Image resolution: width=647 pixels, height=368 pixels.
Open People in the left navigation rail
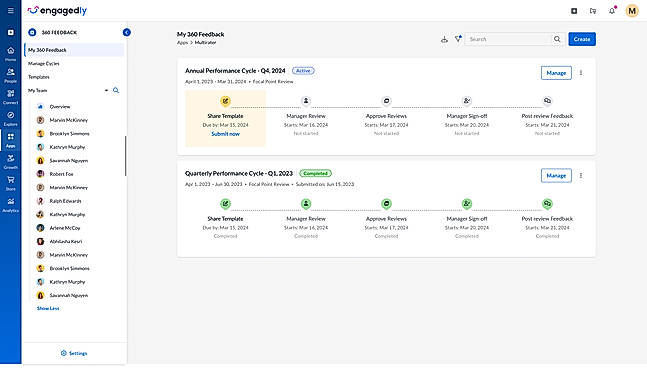(11, 75)
